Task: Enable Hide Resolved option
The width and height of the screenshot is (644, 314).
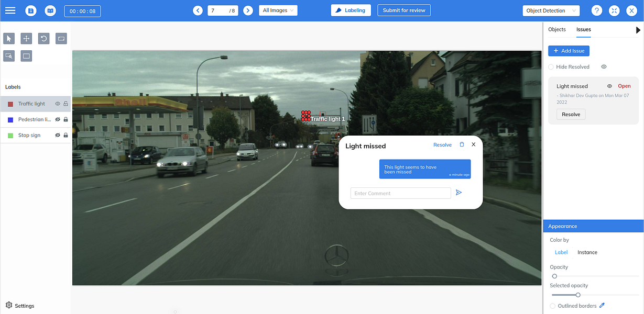Action: tap(551, 67)
